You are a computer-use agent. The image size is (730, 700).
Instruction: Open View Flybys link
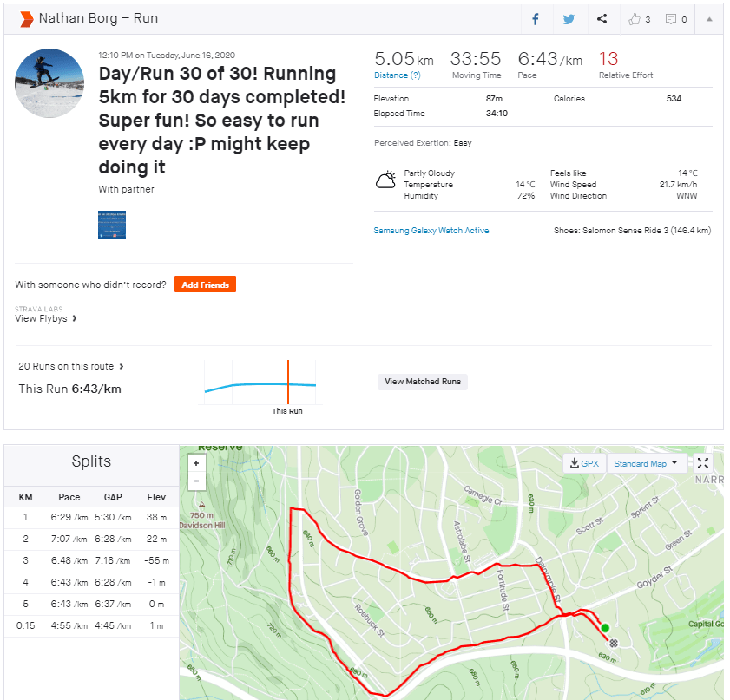coord(46,318)
